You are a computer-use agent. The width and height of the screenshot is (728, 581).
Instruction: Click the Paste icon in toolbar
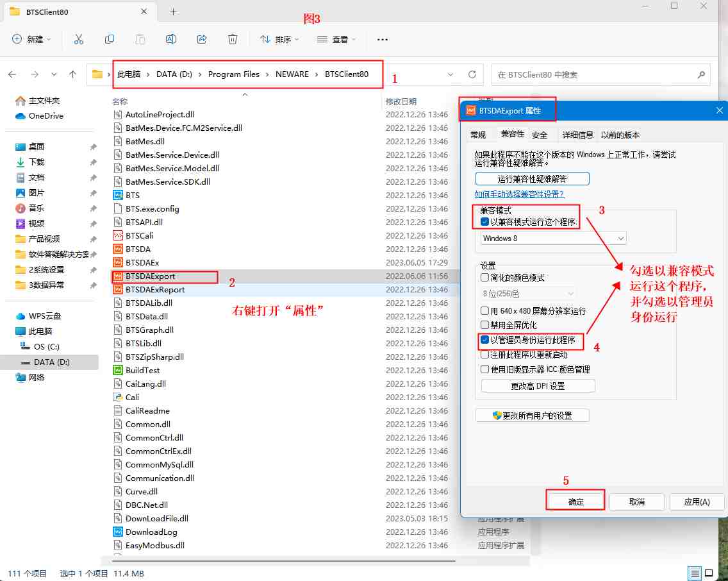[140, 40]
